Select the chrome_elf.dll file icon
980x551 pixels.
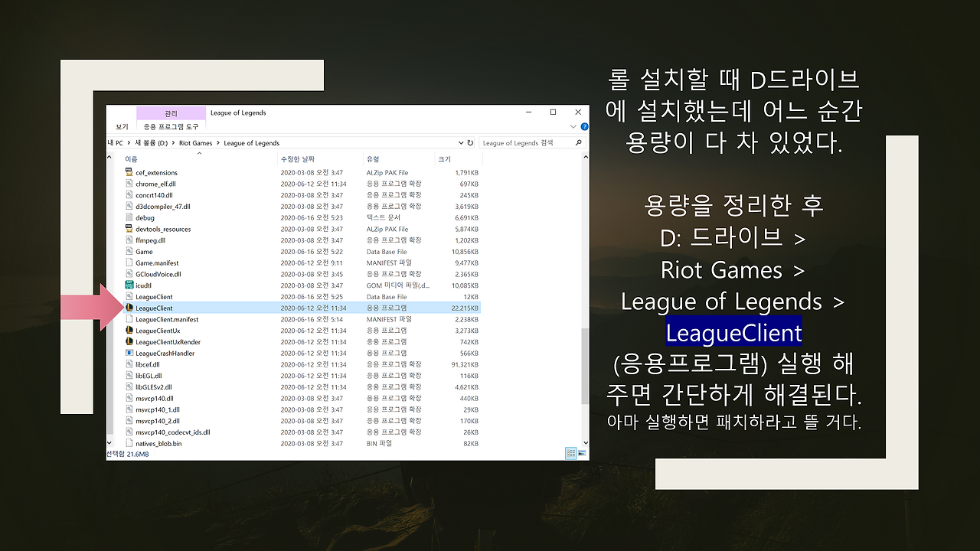129,184
